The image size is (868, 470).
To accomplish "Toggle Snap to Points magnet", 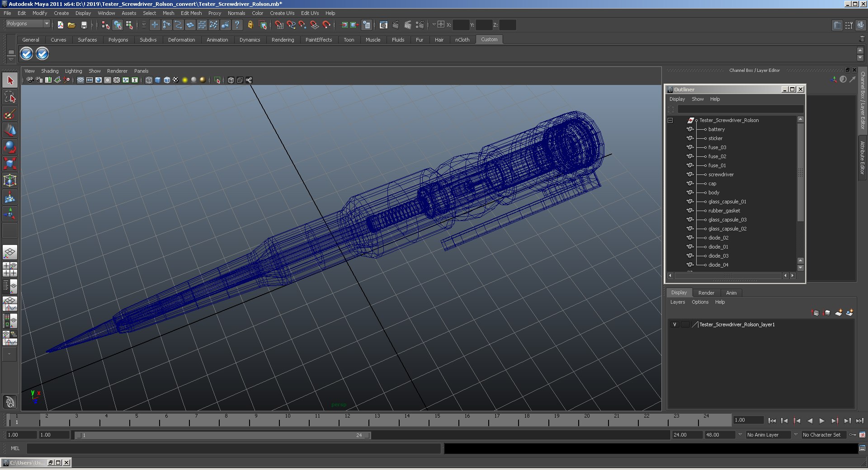I will [302, 25].
